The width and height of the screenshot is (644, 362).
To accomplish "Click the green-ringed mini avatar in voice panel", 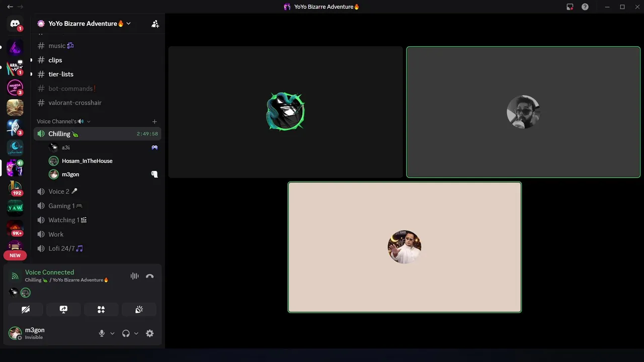I will tap(25, 293).
